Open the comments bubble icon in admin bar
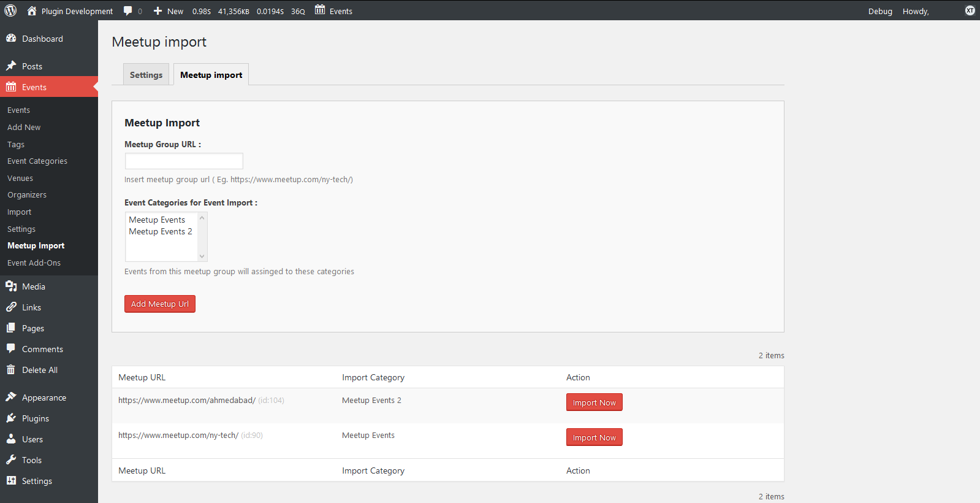 click(128, 10)
